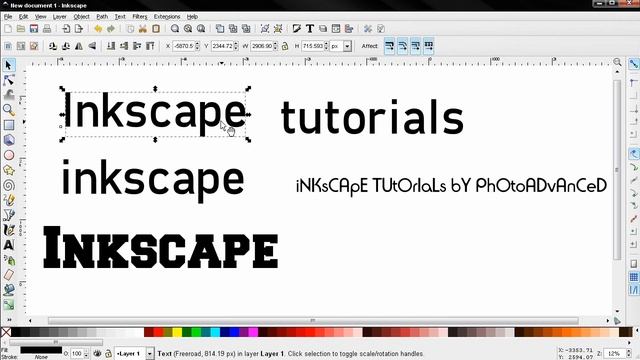Viewport: 640px width, 360px height.
Task: Flip selection horizontally icon
Action: point(79,46)
